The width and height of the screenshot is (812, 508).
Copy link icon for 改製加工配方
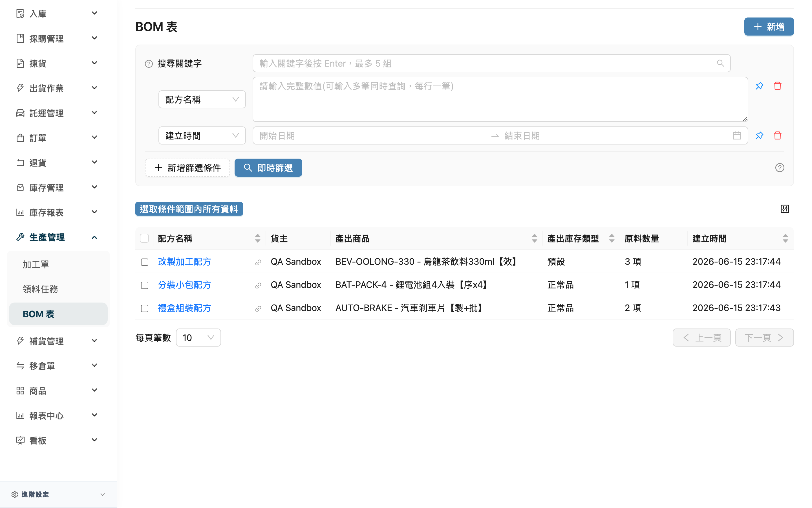point(258,262)
